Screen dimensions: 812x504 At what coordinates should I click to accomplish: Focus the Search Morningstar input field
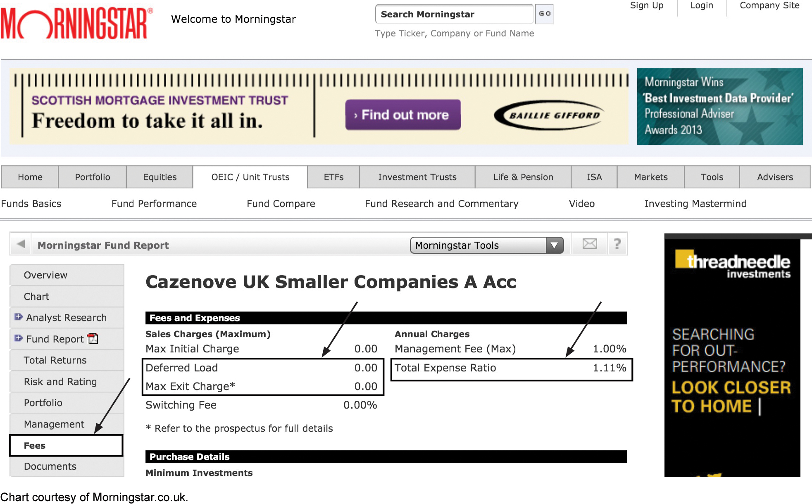click(455, 14)
